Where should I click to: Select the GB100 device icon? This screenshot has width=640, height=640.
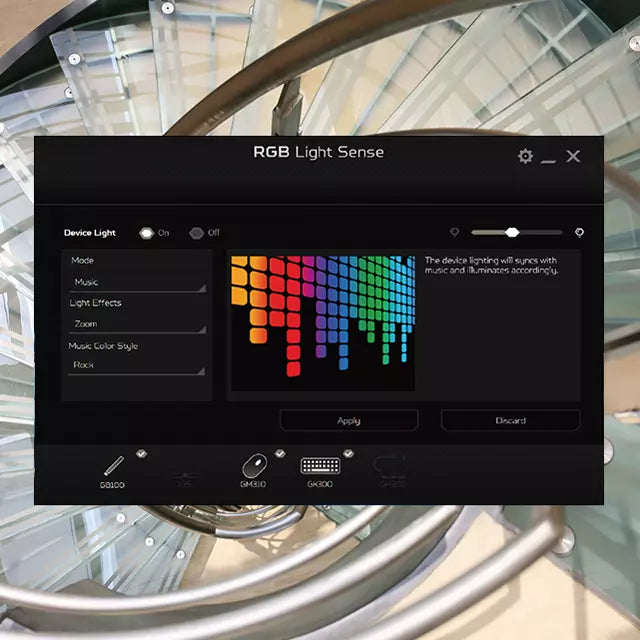pos(113,467)
